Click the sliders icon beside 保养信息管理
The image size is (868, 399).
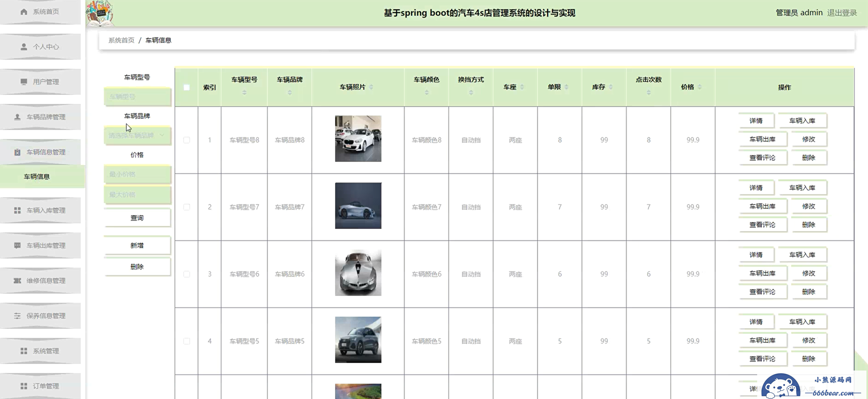coord(18,316)
